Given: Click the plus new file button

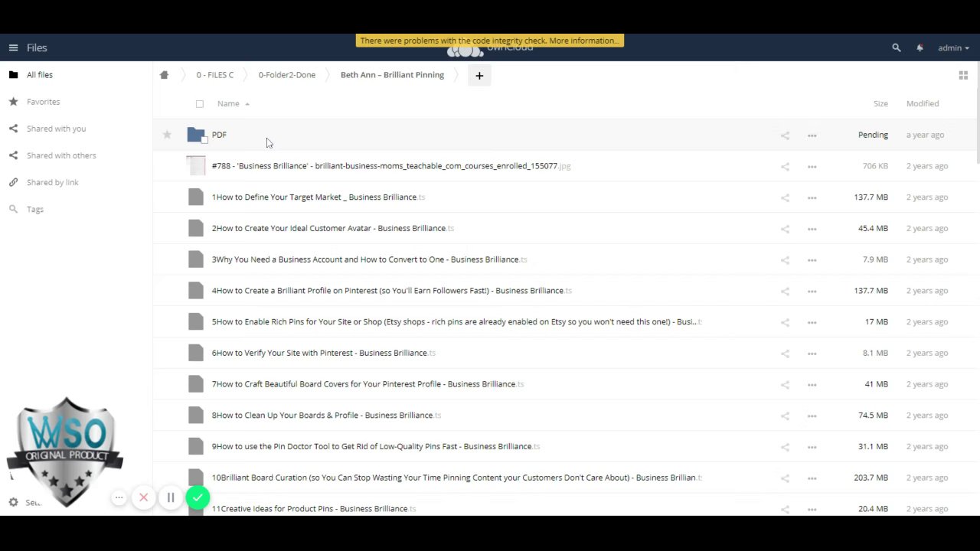Looking at the screenshot, I should [x=479, y=75].
